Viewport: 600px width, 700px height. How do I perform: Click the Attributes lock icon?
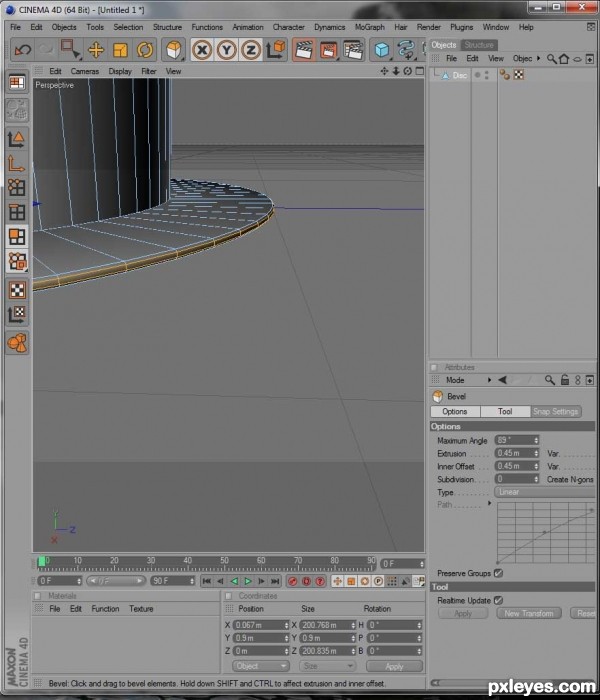[x=565, y=380]
